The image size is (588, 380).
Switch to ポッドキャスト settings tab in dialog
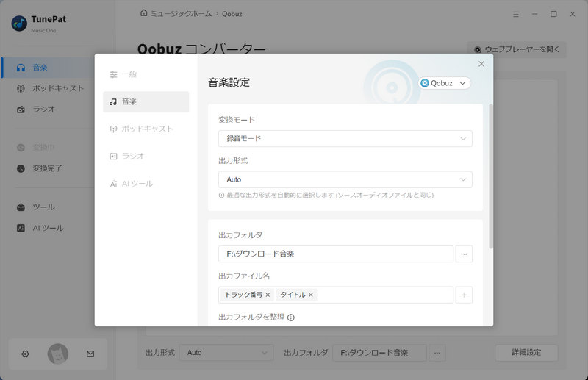(x=146, y=129)
